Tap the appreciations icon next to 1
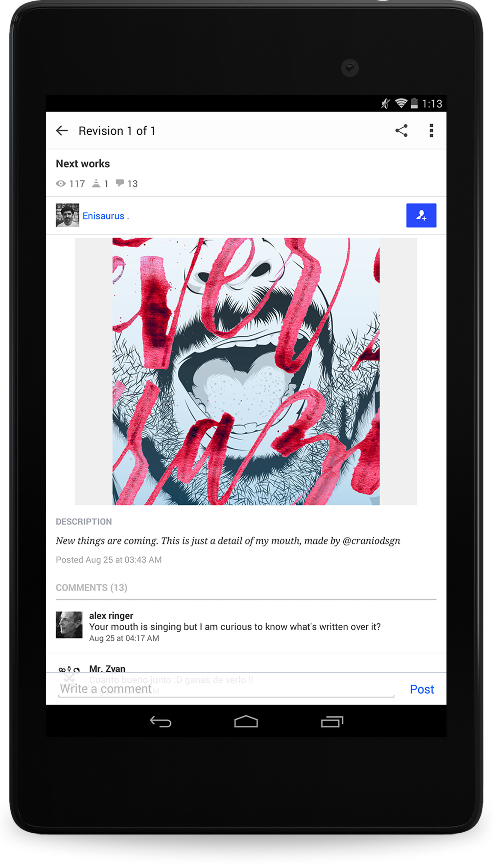Screen dimensions: 492x868 [96, 184]
